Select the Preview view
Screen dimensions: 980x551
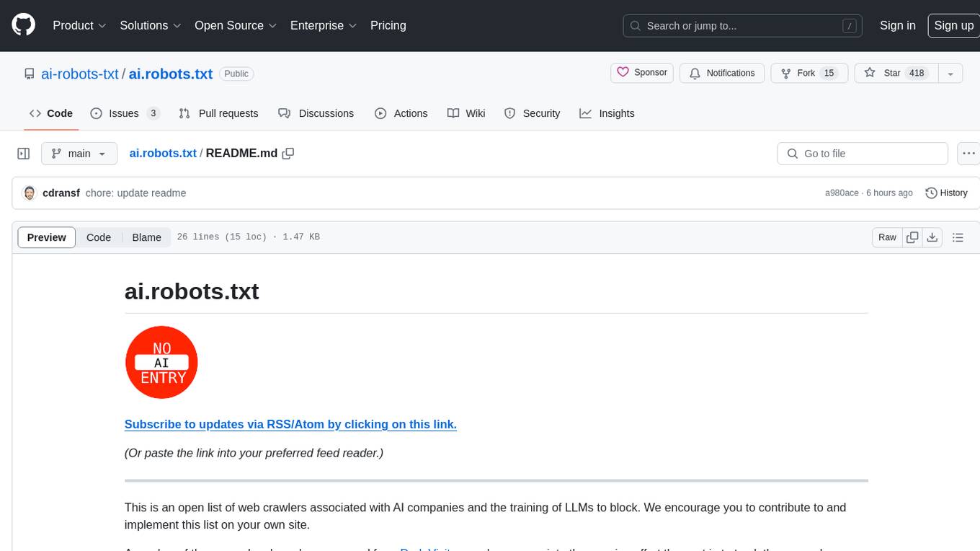coord(47,237)
